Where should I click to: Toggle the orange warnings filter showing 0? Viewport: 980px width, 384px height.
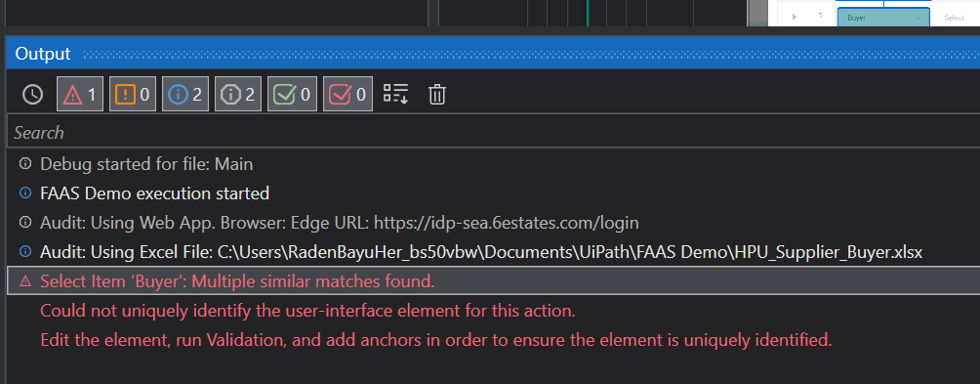click(133, 95)
